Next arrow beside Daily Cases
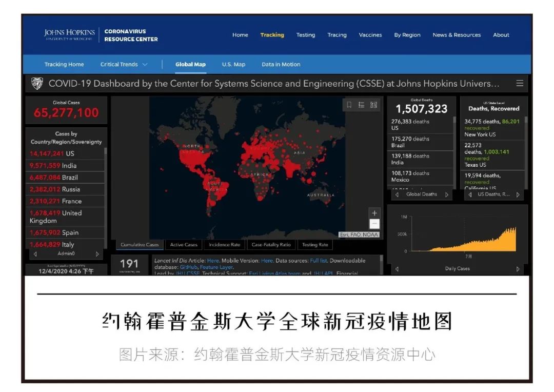Viewport: 554px width, 392px height. pyautogui.click(x=518, y=269)
